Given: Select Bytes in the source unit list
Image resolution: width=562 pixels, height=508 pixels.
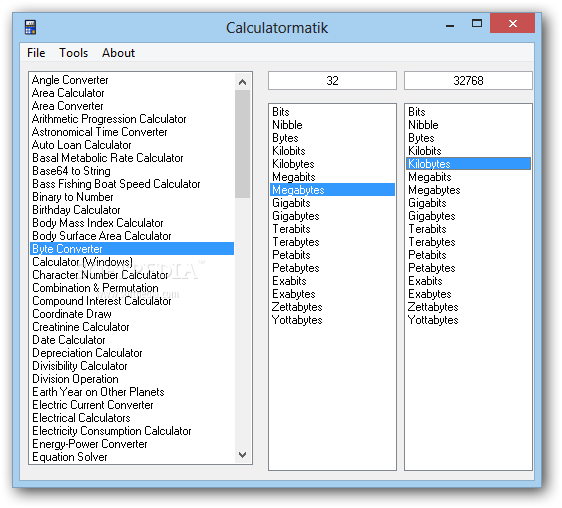Looking at the screenshot, I should 332,138.
